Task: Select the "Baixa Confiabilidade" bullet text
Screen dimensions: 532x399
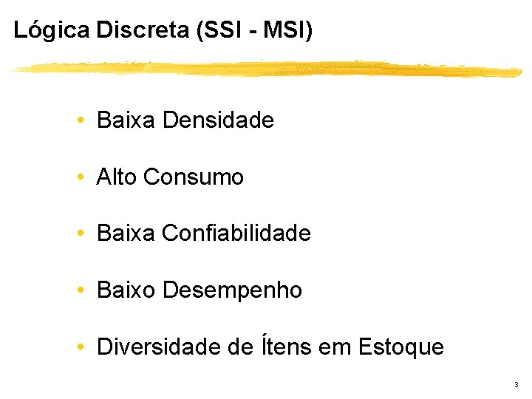Action: tap(203, 233)
